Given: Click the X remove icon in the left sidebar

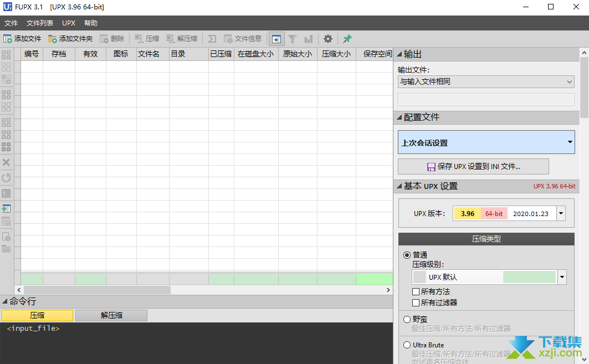Looking at the screenshot, I should click(6, 162).
